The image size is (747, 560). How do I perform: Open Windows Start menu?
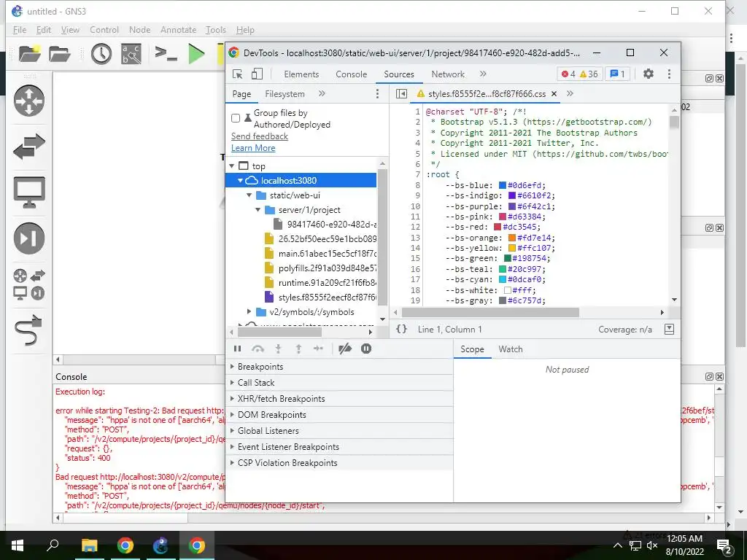[18, 545]
